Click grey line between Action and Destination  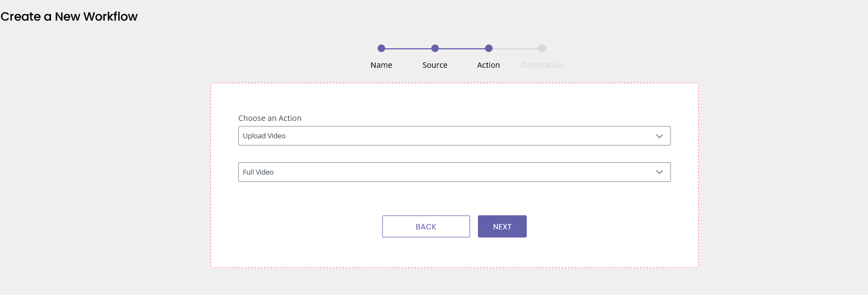click(515, 49)
